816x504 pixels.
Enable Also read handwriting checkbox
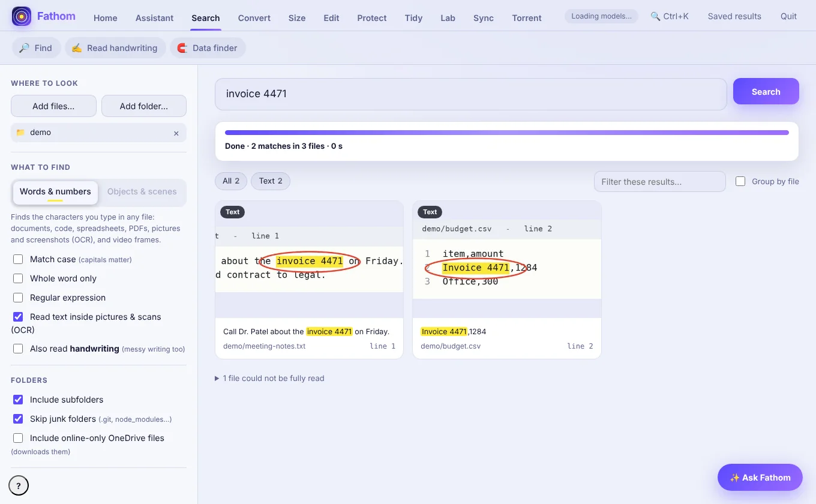point(18,349)
